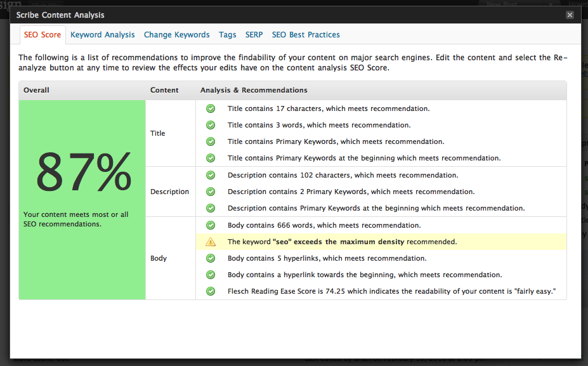
Task: Click the 'seo exceeds the maximum density' warning
Action: pos(342,242)
